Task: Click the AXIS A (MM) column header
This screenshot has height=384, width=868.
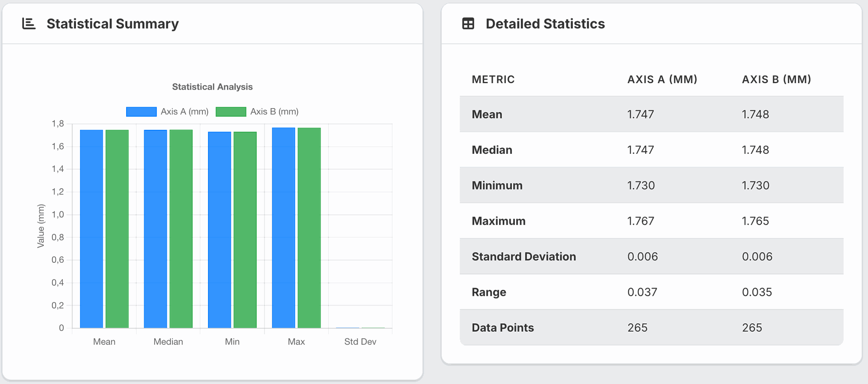Action: [662, 80]
